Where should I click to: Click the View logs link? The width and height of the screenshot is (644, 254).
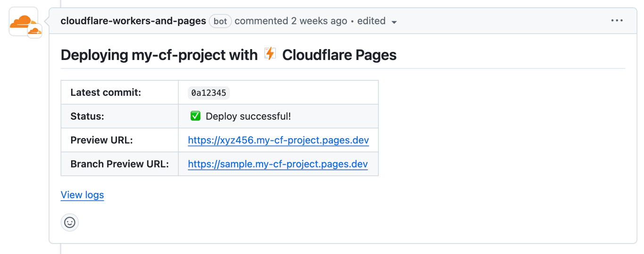click(82, 195)
